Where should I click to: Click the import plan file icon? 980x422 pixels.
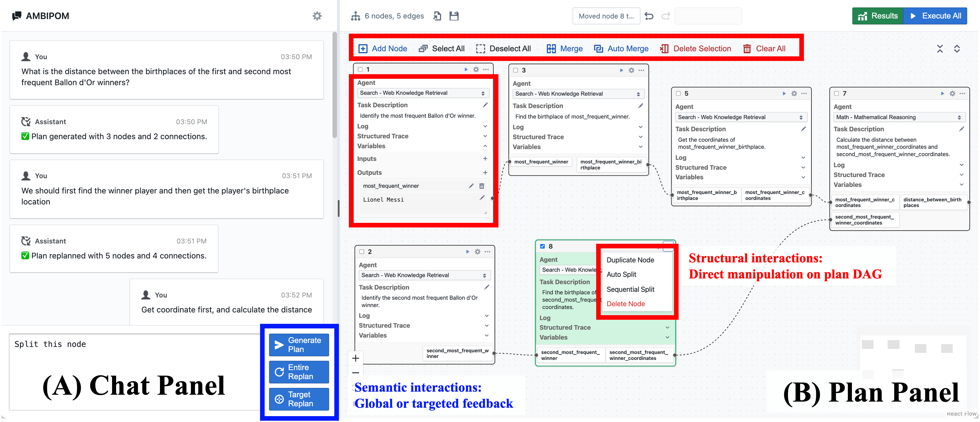[437, 16]
